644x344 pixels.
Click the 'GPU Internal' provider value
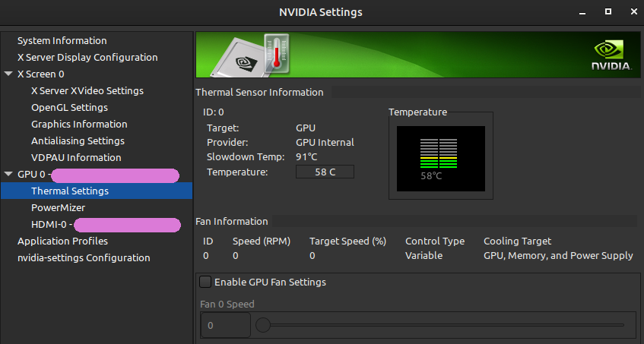coord(325,143)
